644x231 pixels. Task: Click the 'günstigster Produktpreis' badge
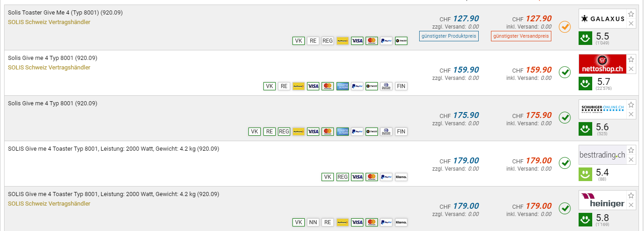click(x=449, y=36)
